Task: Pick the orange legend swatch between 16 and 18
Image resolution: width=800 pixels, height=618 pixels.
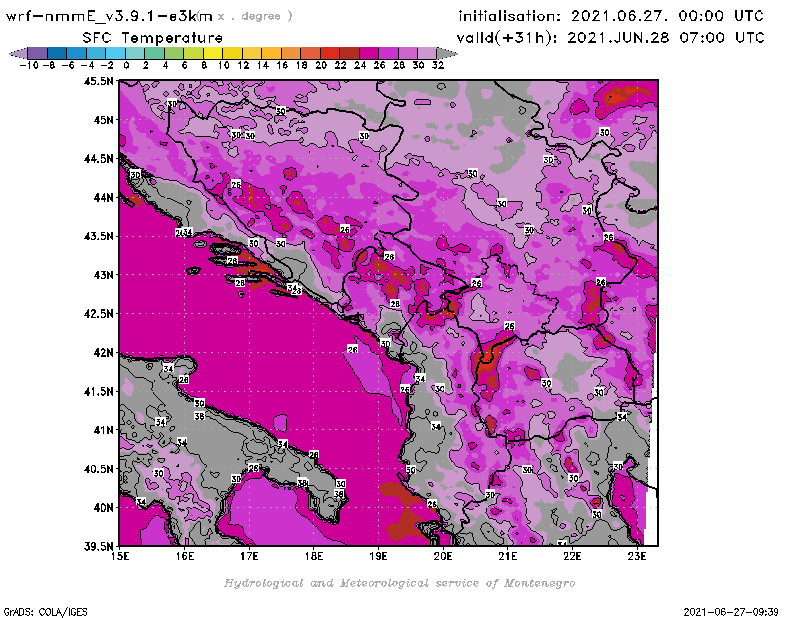Action: pyautogui.click(x=291, y=53)
